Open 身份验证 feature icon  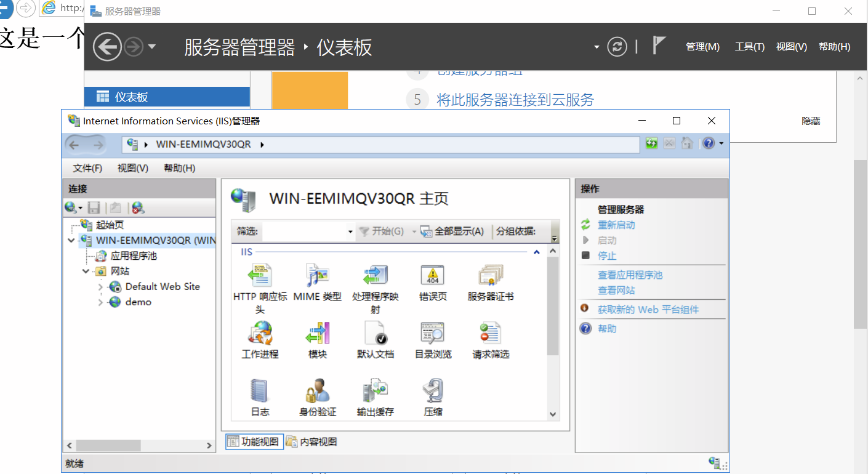tap(318, 391)
